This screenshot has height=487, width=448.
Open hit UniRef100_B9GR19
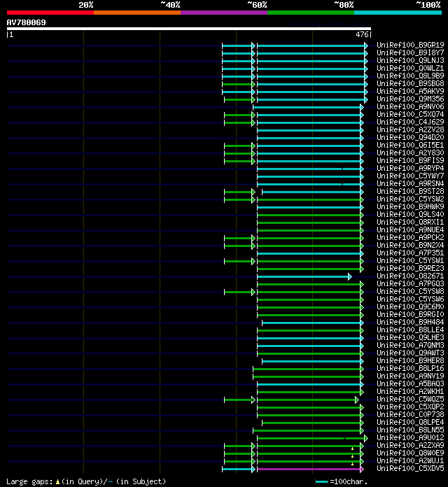tap(410, 45)
